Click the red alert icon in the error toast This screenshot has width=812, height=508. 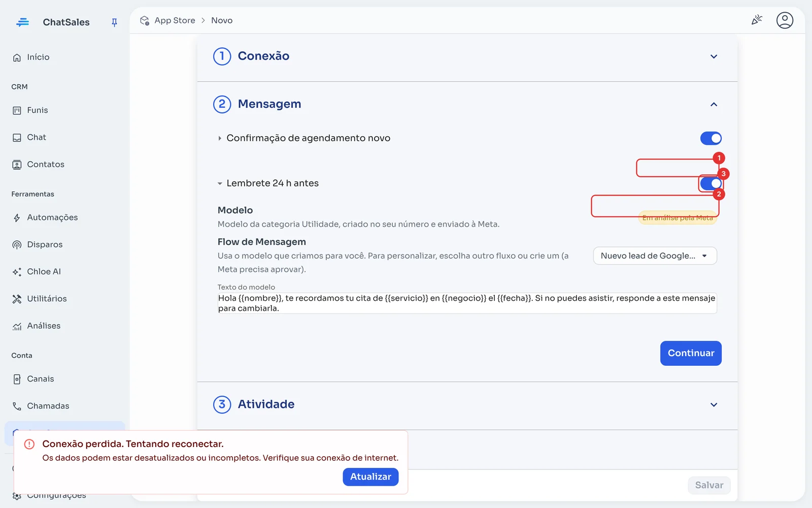click(x=29, y=444)
